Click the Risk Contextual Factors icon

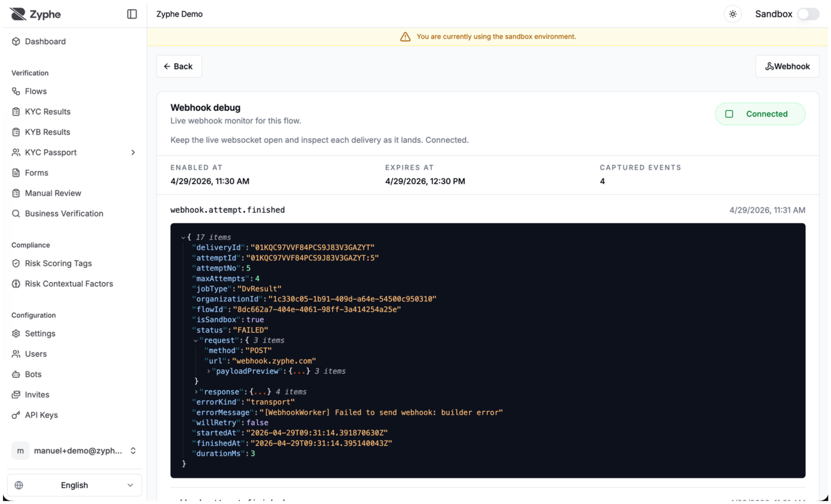(16, 284)
